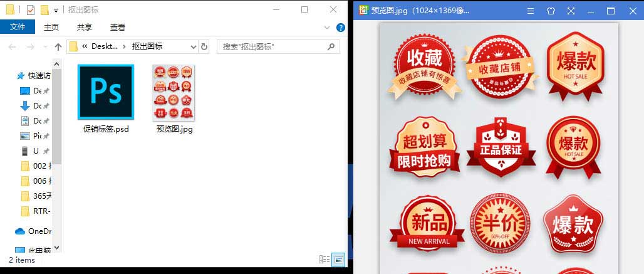Go up one folder level with the up arrow
Viewport: 644px width, 274px height.
pyautogui.click(x=58, y=47)
